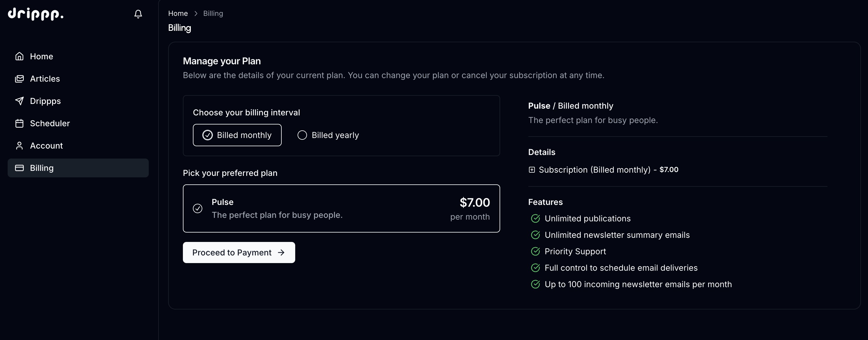Viewport: 868px width, 340px height.
Task: Click 'Up to 100 incoming newsletter emails' text
Action: [638, 285]
